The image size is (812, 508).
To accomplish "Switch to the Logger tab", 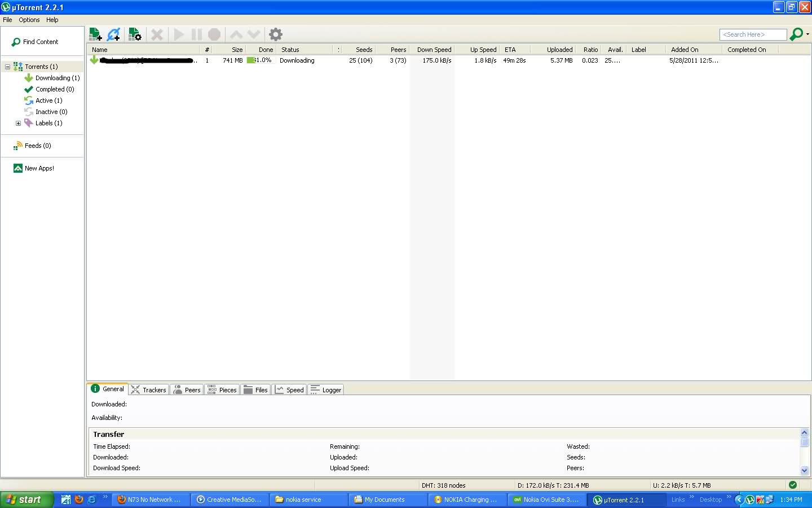I will 326,390.
